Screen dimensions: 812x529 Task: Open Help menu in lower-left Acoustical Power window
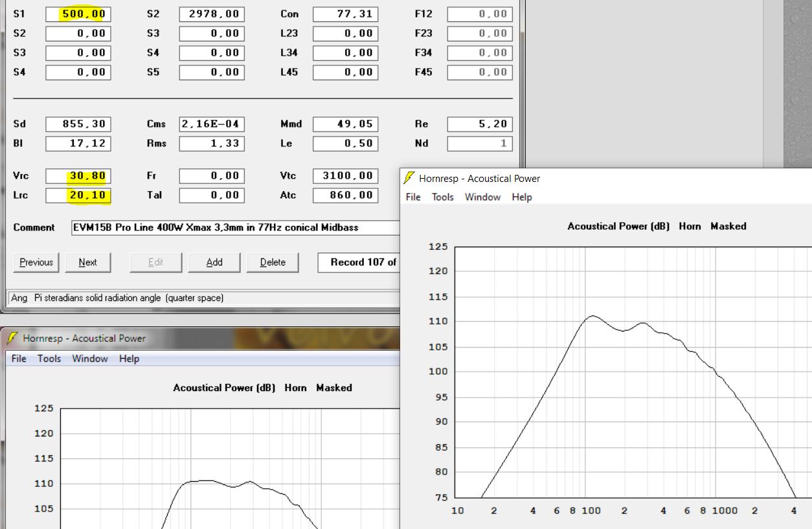[129, 359]
